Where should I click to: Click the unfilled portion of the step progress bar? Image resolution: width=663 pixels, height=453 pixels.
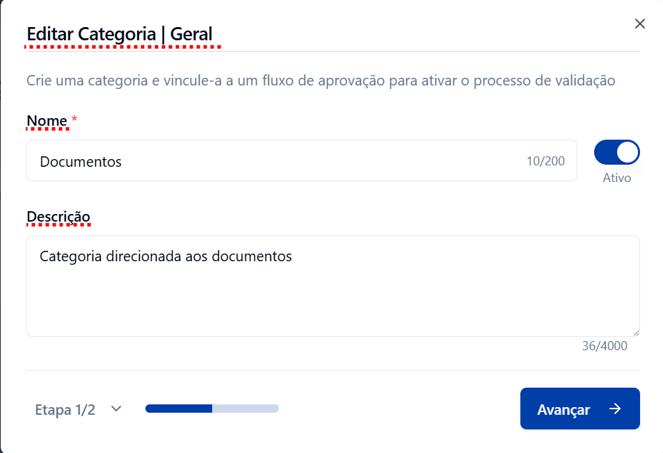click(x=245, y=408)
